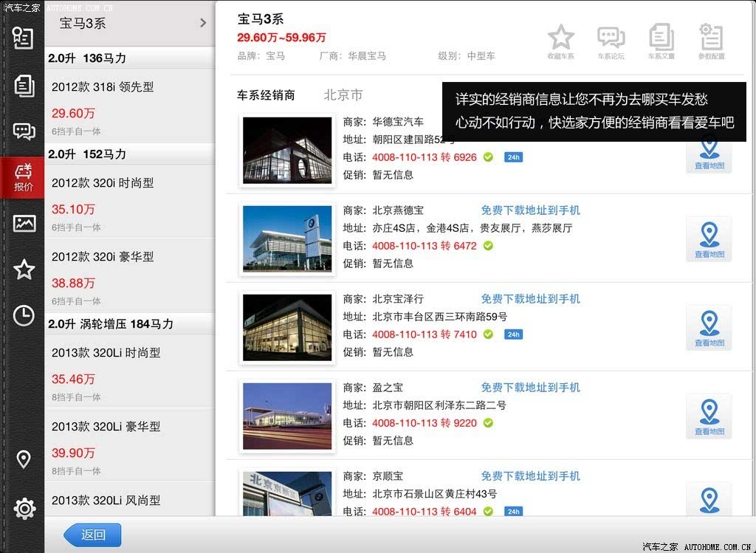This screenshot has width=756, height=553.
Task: Select the 39.90万 price of 320Li 豪华型
Action: pos(73,453)
